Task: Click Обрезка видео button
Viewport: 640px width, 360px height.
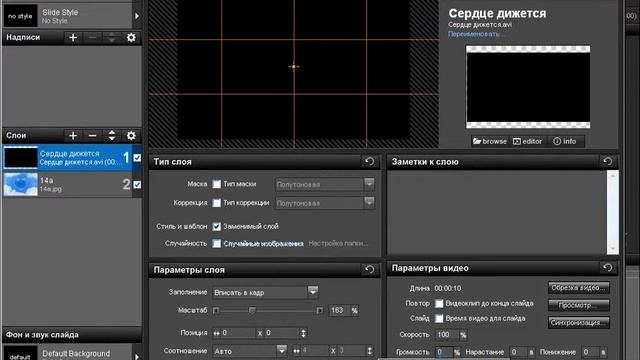Action: 579,288
